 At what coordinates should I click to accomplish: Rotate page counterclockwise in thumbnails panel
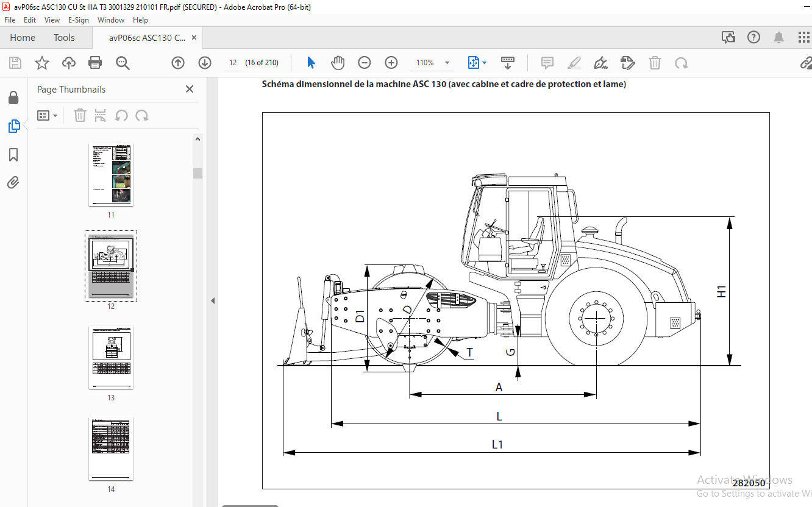click(121, 115)
